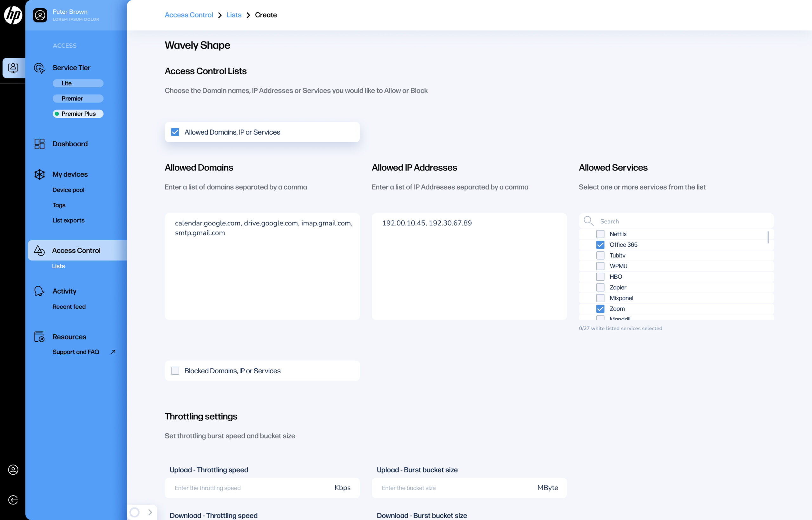Click the HP logo icon
The image size is (812, 520).
pyautogui.click(x=13, y=15)
